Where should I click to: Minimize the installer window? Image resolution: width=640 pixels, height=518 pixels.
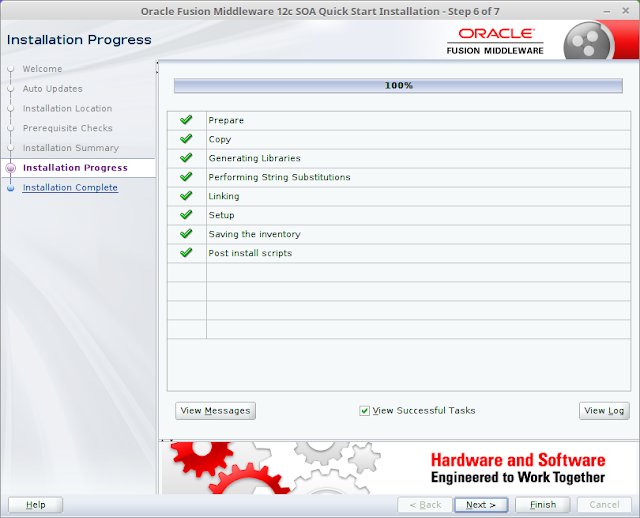(x=607, y=11)
